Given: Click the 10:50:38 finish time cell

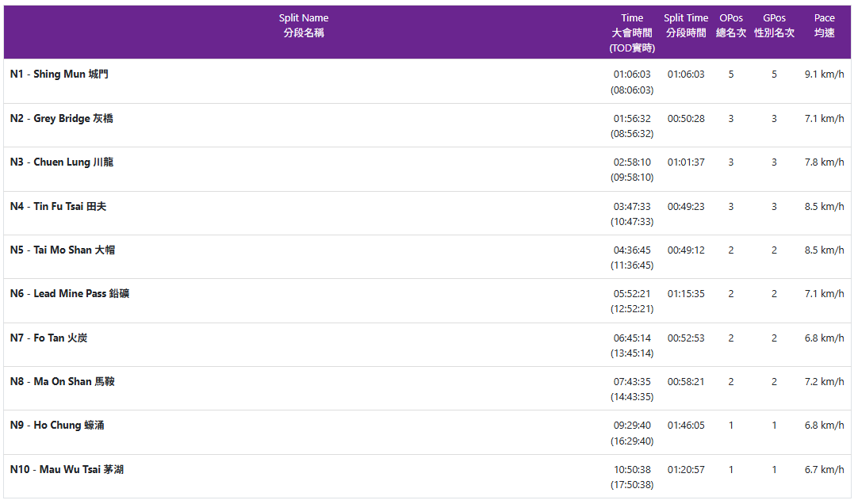Looking at the screenshot, I should pyautogui.click(x=632, y=470).
